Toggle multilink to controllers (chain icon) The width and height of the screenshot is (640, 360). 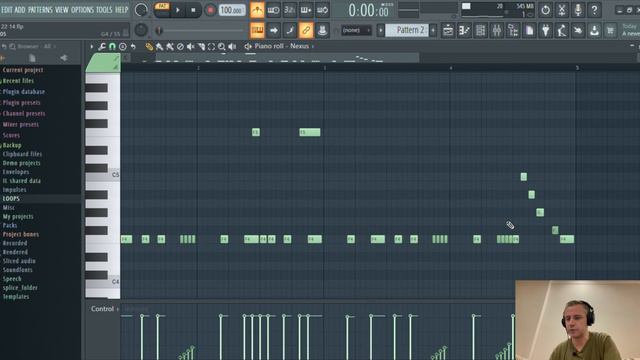pos(306,30)
